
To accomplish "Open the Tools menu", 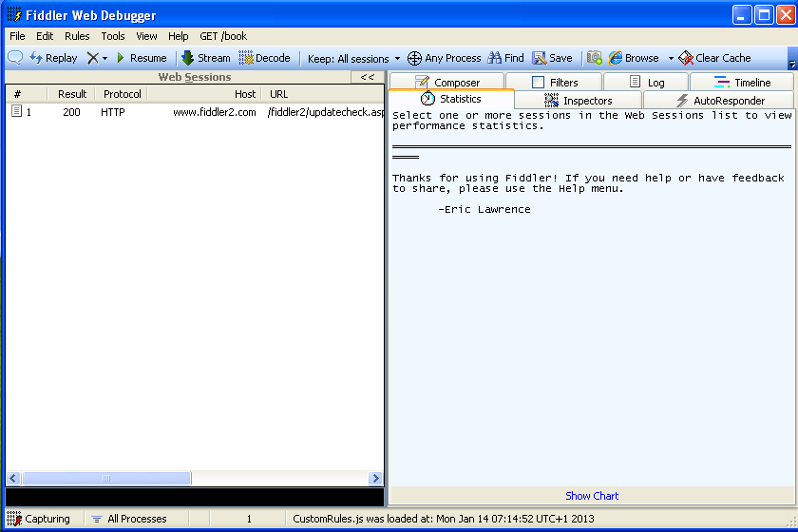I will click(113, 36).
